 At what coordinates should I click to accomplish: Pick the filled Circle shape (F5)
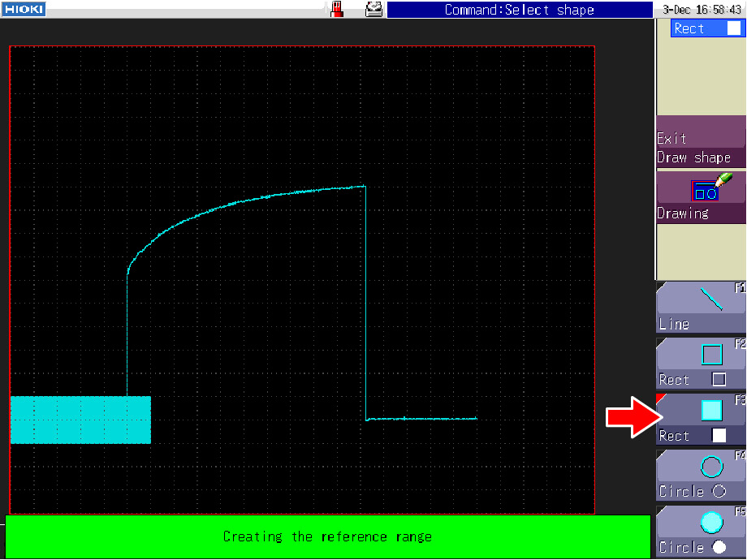point(701,532)
